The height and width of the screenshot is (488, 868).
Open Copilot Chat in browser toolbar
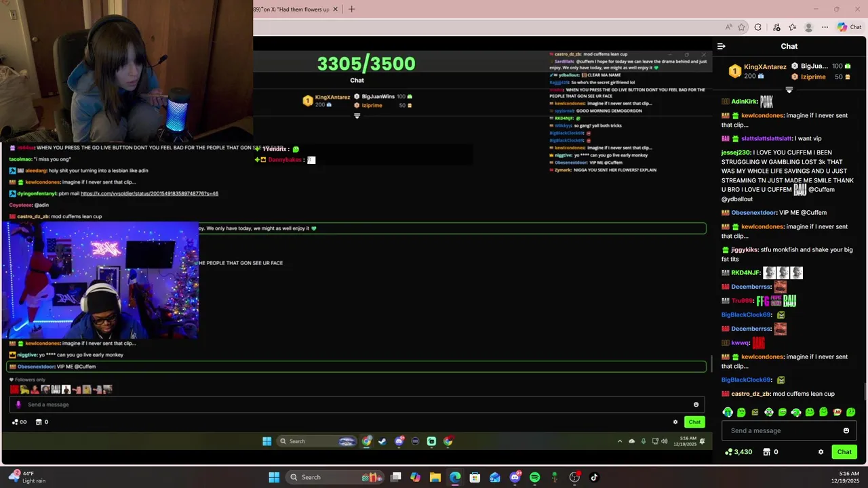(849, 27)
